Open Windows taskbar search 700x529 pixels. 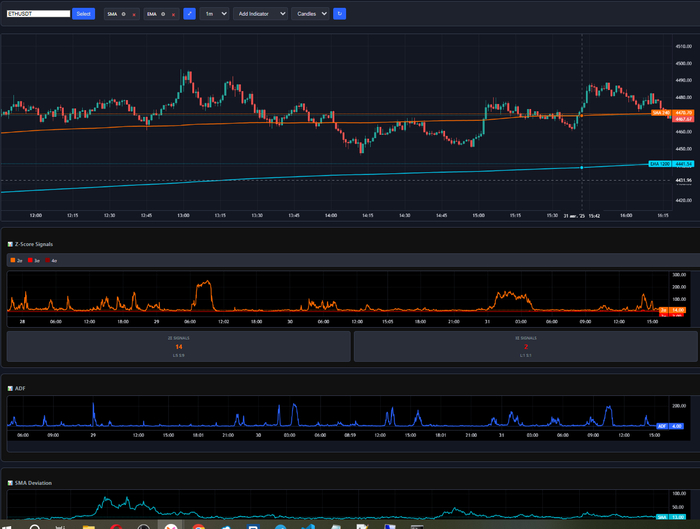click(x=35, y=527)
